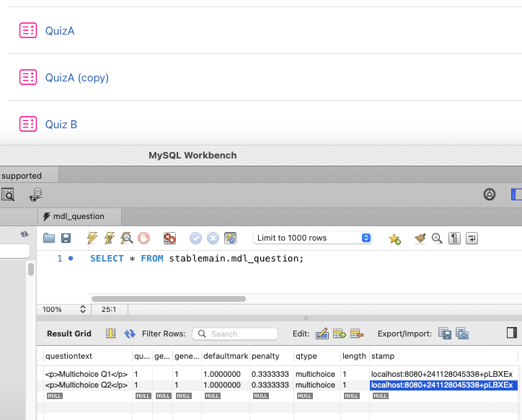Viewport: 522px width, 420px height.
Task: Stop the query being executed
Action: pyautogui.click(x=143, y=238)
